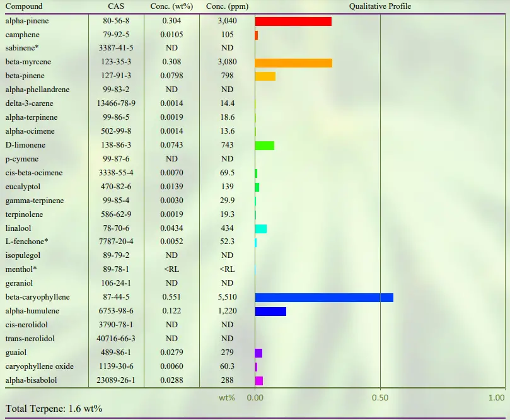This screenshot has width=510, height=420.
Task: Click CAS number 40716-66-3
Action: [116, 339]
